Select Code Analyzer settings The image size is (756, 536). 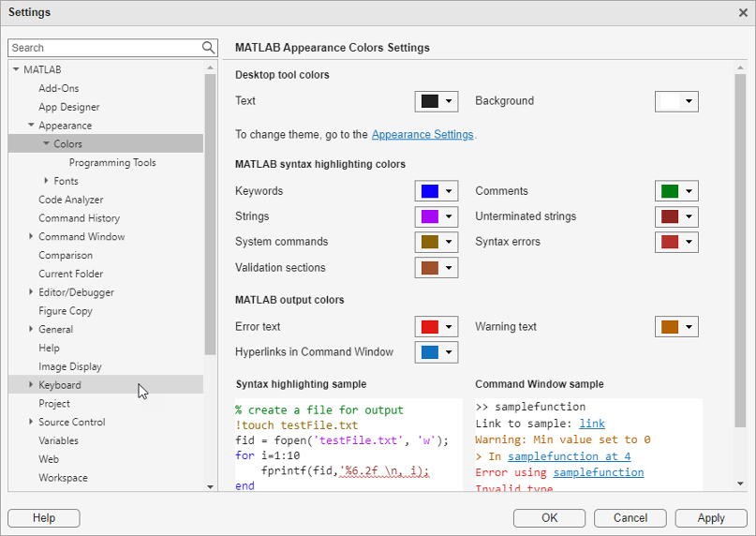(71, 200)
